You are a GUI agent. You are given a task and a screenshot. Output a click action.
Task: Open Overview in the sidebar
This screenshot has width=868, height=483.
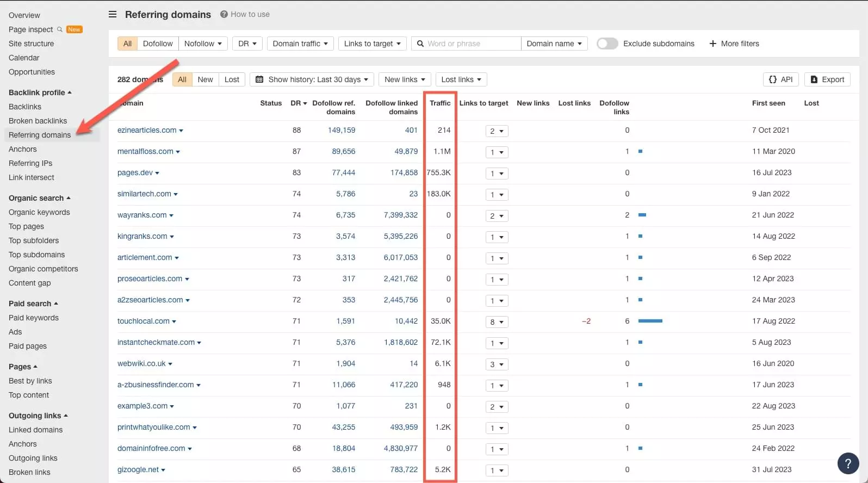point(24,15)
